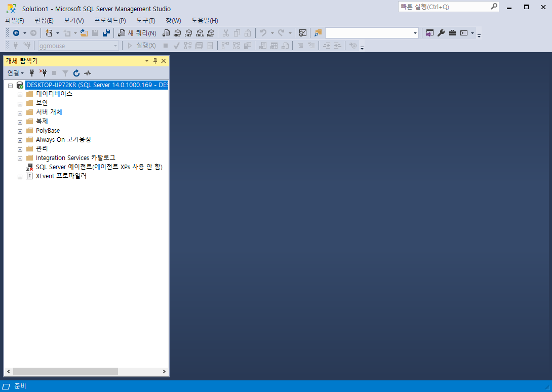This screenshot has height=392, width=552.
Task: Open a new Database Engine query icon
Action: click(x=166, y=33)
